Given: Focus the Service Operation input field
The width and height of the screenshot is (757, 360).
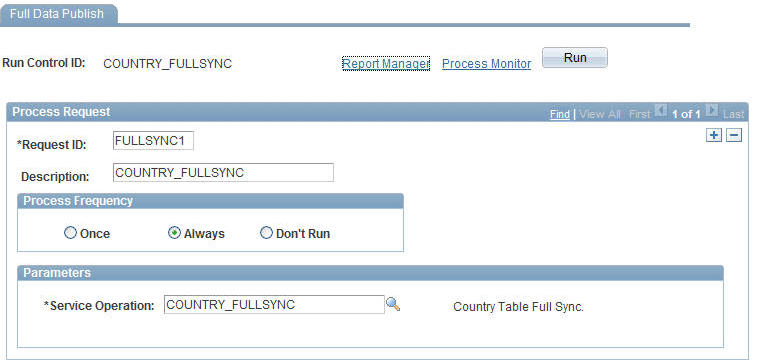Looking at the screenshot, I should 274,305.
